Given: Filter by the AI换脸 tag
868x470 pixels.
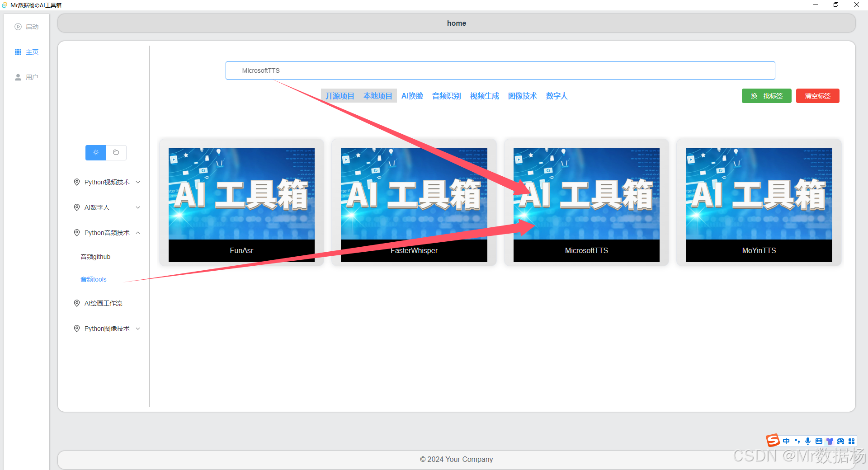Looking at the screenshot, I should [412, 96].
